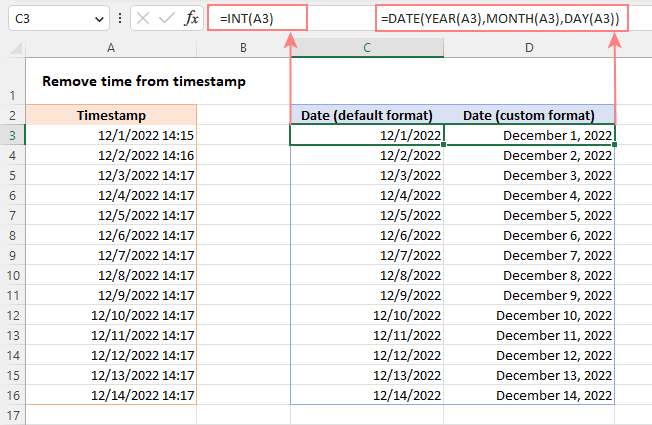This screenshot has width=652, height=425.
Task: Expand the Name Box dropdown arrow
Action: pyautogui.click(x=98, y=19)
